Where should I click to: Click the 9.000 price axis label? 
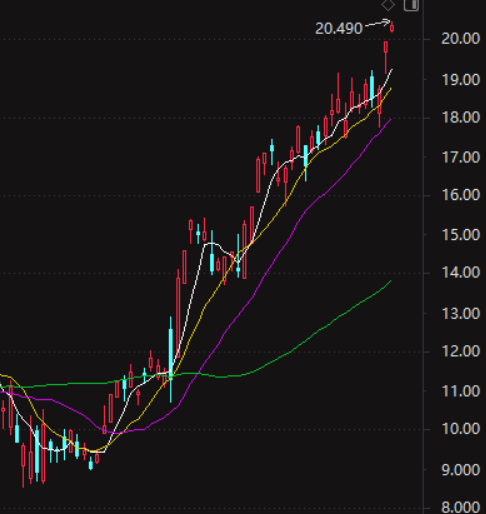[x=461, y=470]
